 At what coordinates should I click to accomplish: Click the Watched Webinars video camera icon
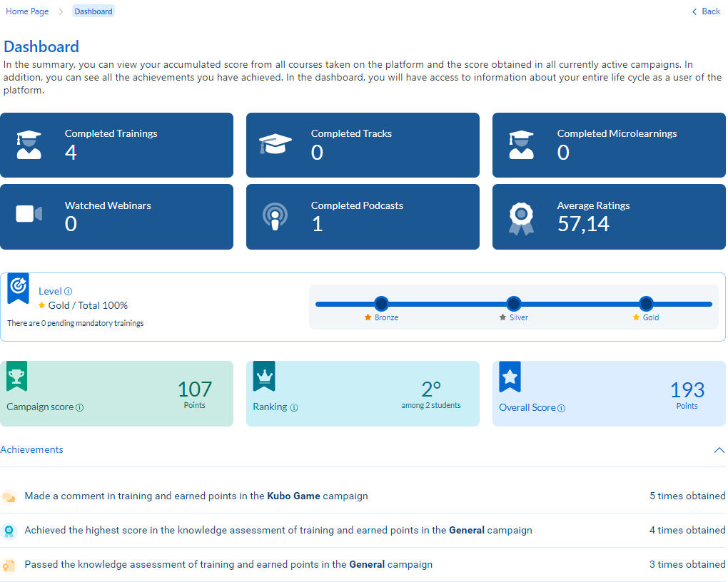tap(29, 214)
